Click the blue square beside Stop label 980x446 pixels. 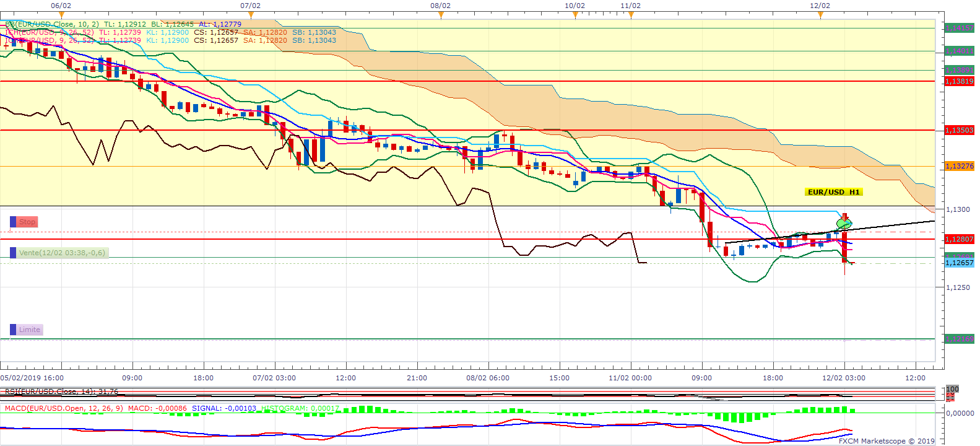coord(13,222)
